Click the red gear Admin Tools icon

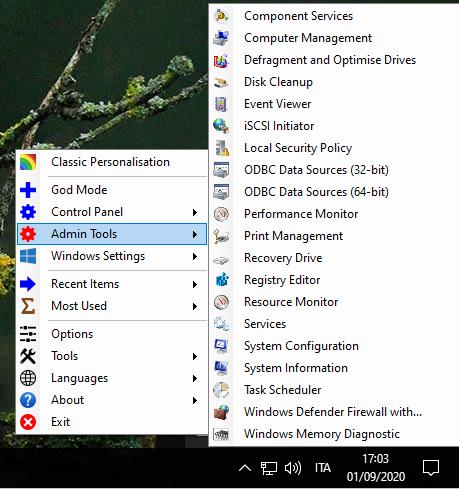pos(28,234)
